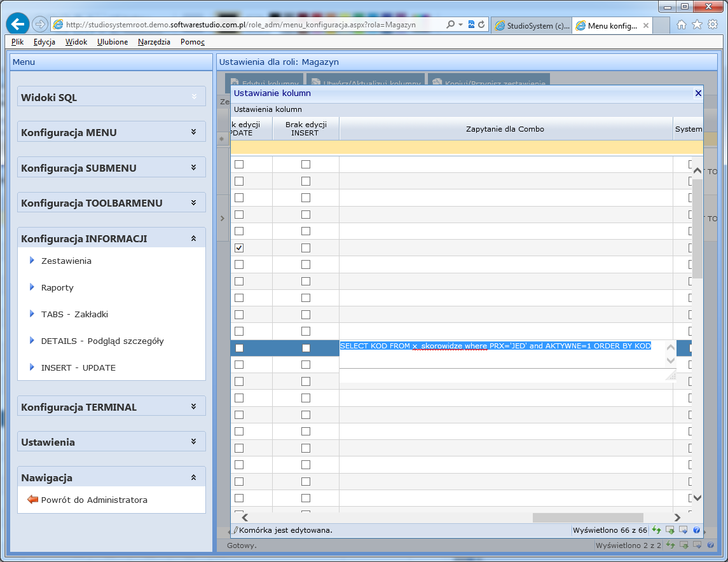Click Powrót do Administratora link
The width and height of the screenshot is (728, 562).
(94, 500)
